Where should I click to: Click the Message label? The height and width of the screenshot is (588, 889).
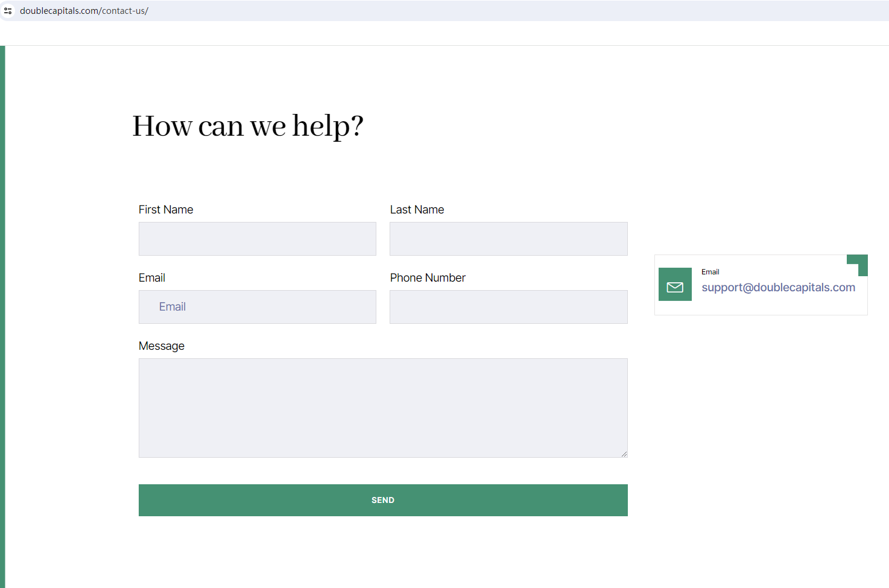[x=162, y=346]
